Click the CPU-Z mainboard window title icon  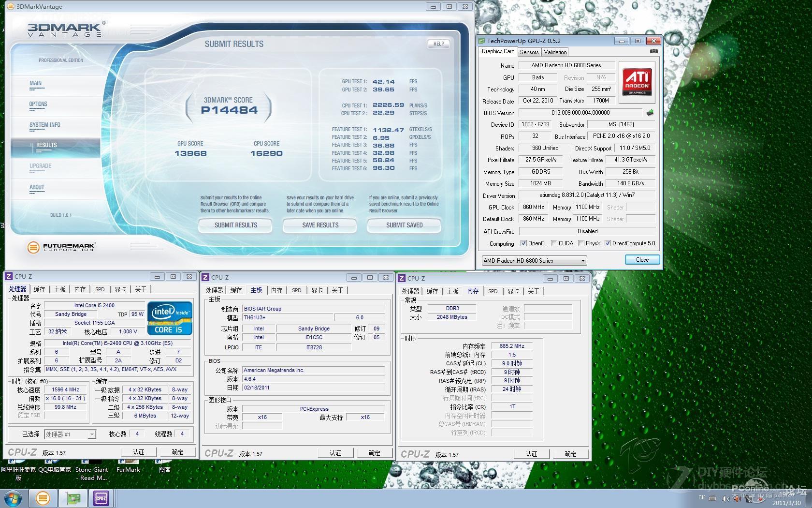pos(205,277)
